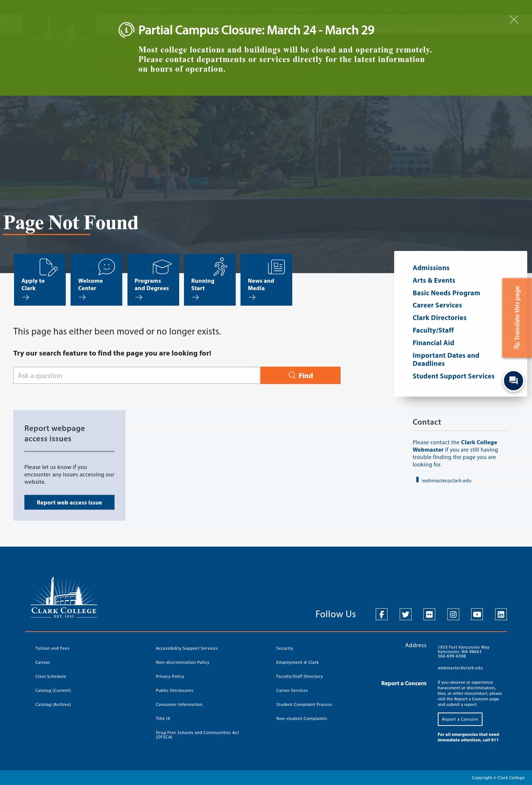The height and width of the screenshot is (785, 532).
Task: Open Consumer Information footer link
Action: tap(179, 704)
